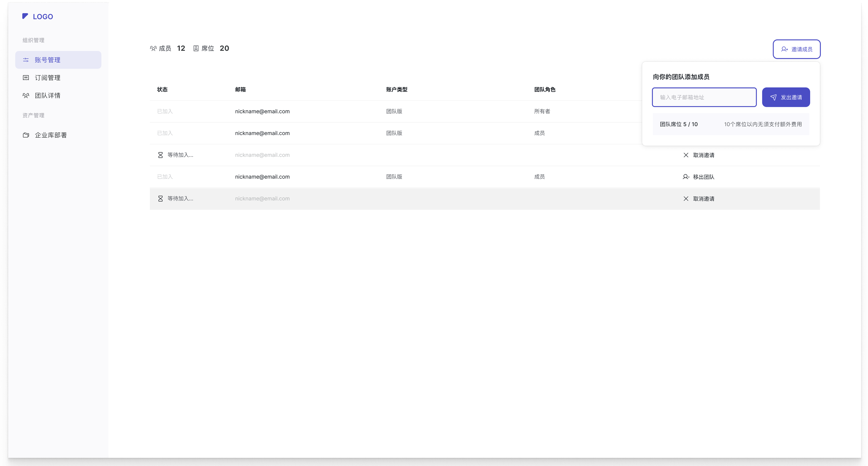Click the add-user icon in 邀请成员
This screenshot has width=868, height=466.
(784, 49)
